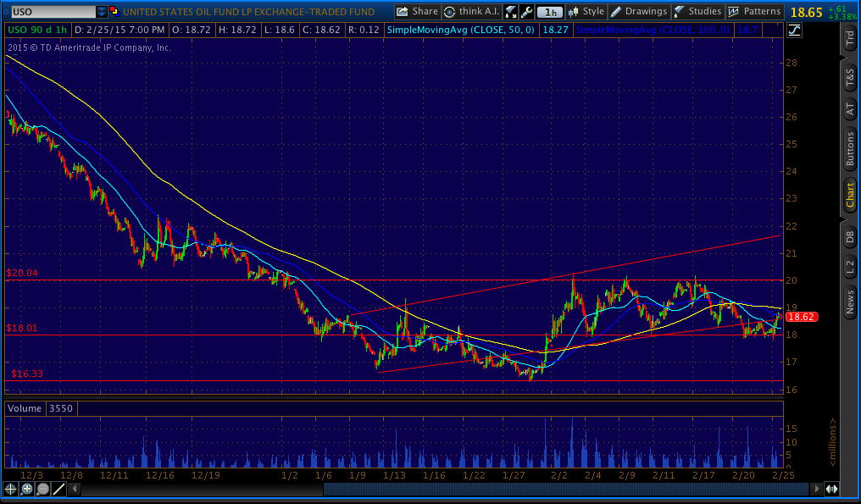This screenshot has height=504, width=861.
Task: Open the Studies menu
Action: point(698,12)
